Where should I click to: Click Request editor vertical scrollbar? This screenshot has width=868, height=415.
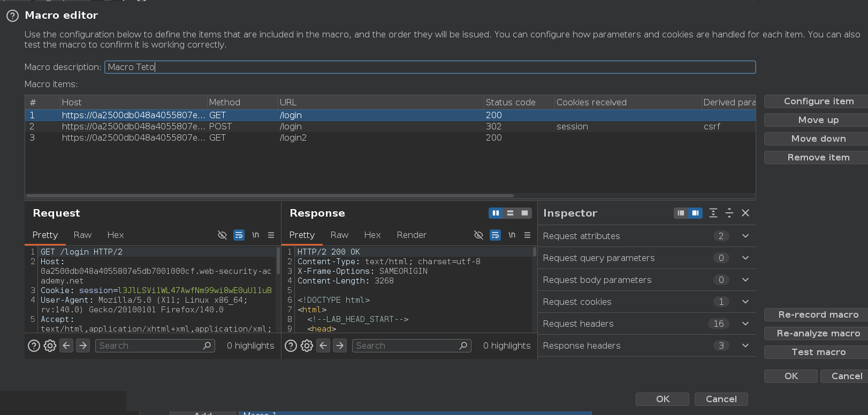(x=278, y=260)
